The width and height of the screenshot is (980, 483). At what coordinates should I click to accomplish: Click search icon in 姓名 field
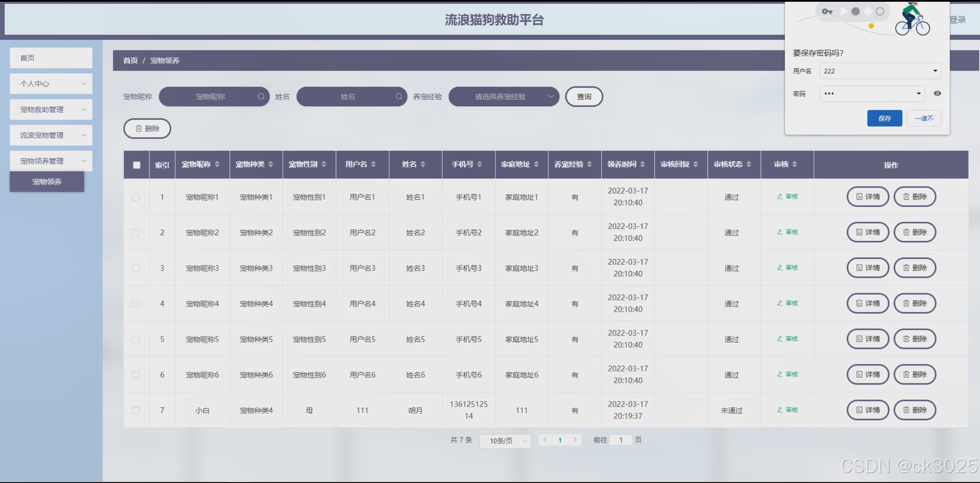click(398, 96)
